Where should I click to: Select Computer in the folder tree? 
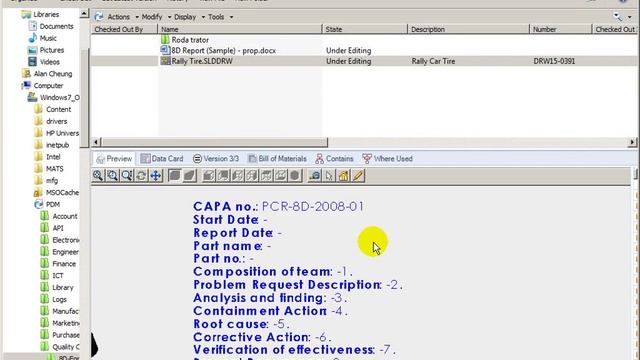(43, 86)
